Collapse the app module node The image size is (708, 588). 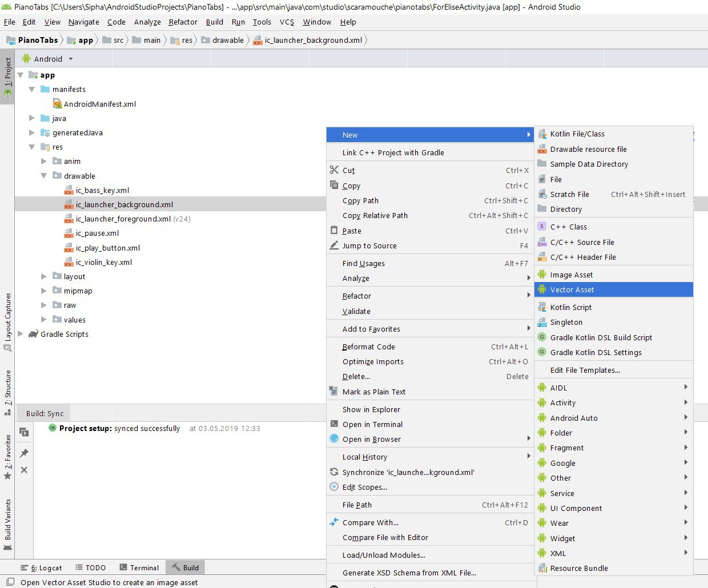click(21, 75)
